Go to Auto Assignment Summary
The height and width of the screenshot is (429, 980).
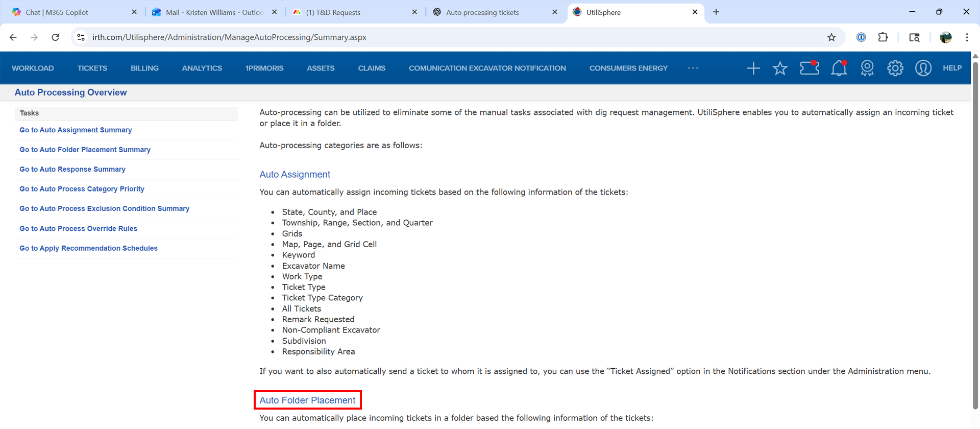point(76,130)
